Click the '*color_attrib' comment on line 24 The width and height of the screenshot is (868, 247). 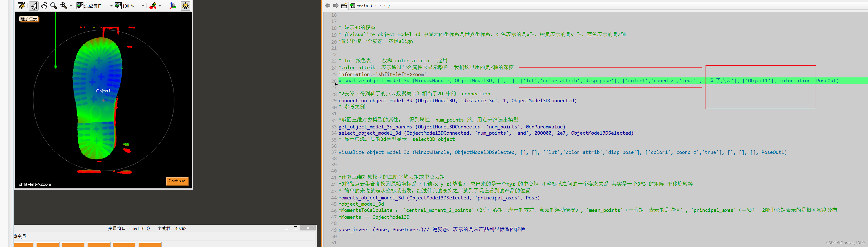426,68
